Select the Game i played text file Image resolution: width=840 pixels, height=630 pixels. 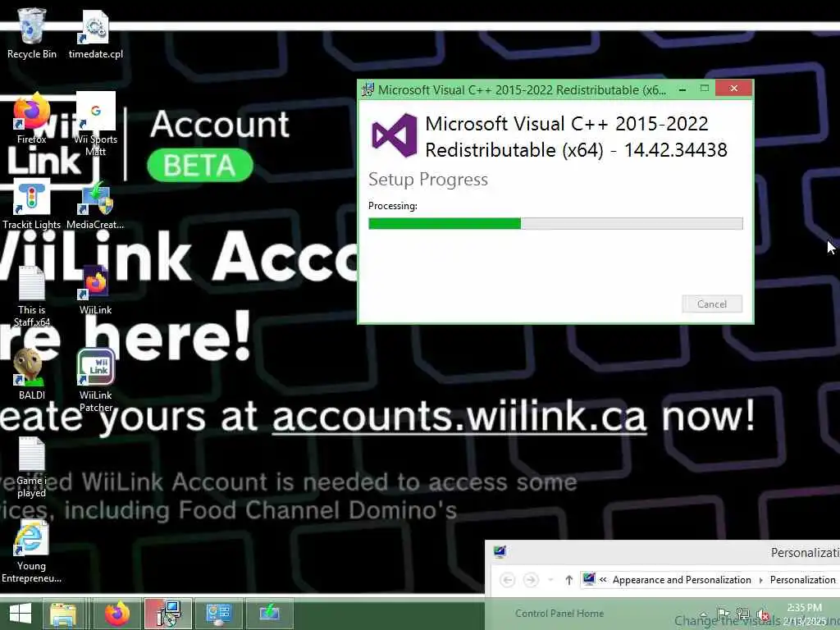(32, 467)
